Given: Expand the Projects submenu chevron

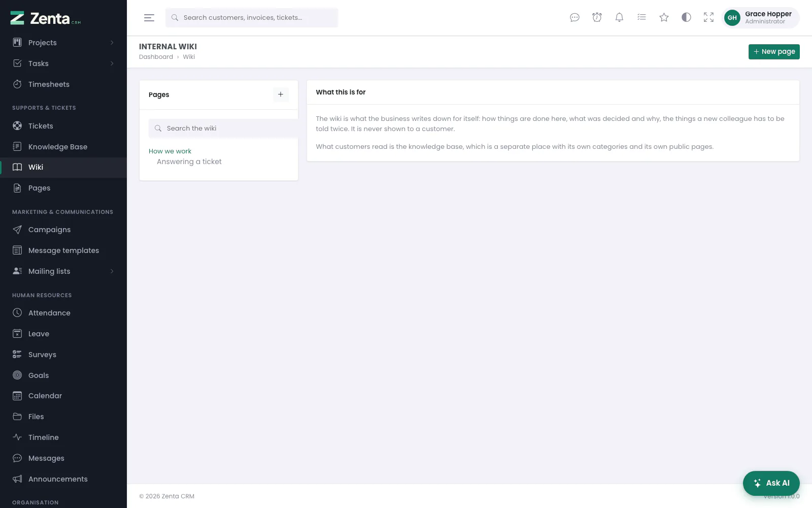Looking at the screenshot, I should (x=112, y=43).
